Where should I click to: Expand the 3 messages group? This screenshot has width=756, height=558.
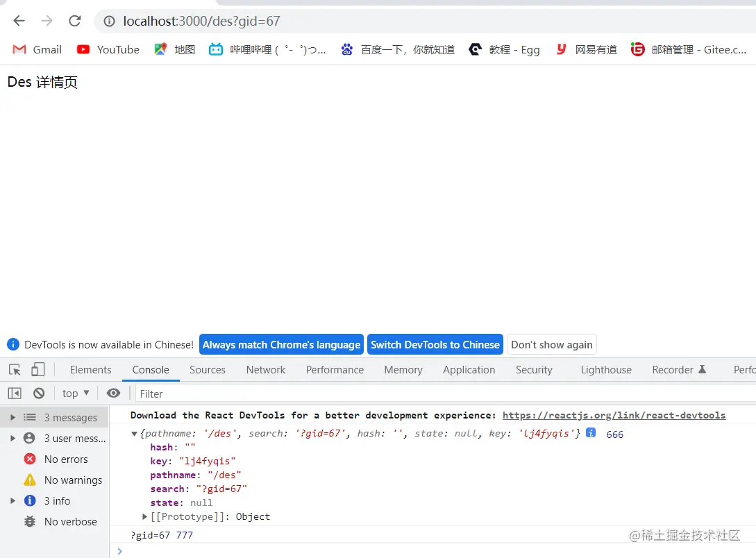(13, 417)
